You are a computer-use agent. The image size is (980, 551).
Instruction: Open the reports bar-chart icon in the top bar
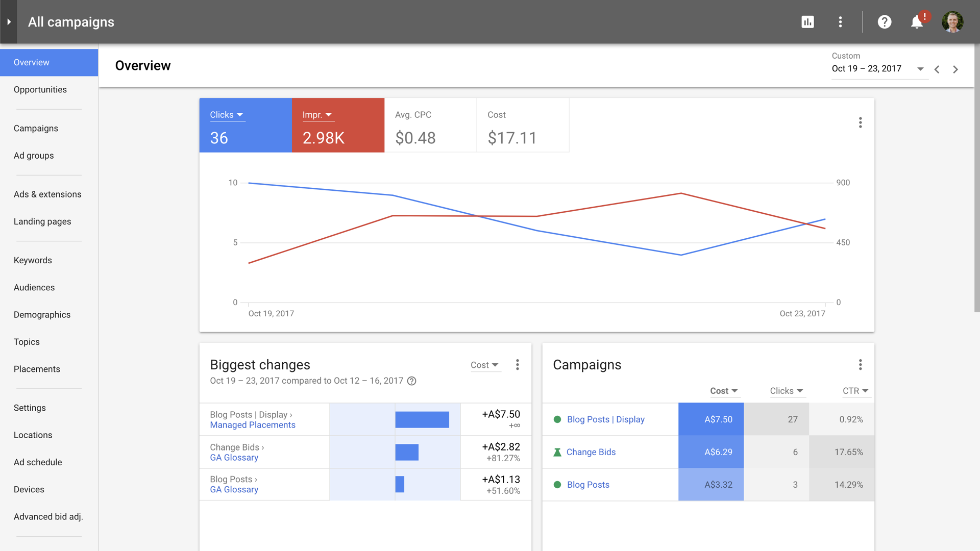(807, 22)
